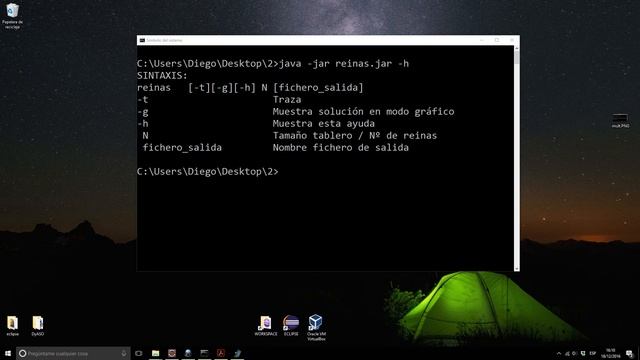Click the Cortana search box in the taskbar

point(73,353)
